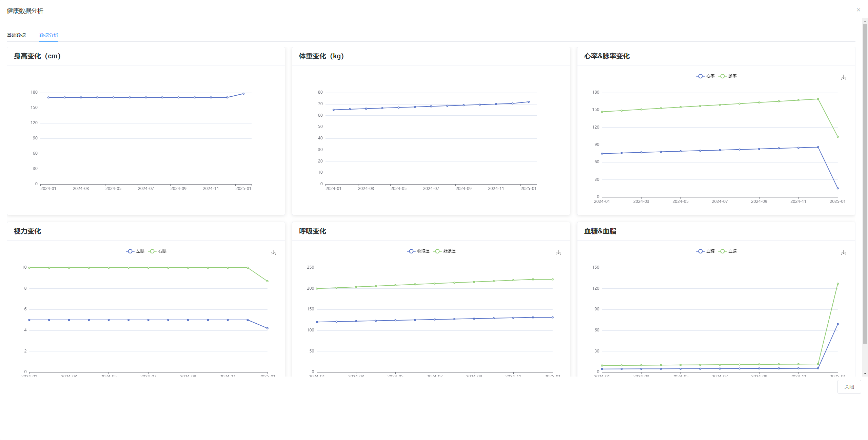868x440 pixels.
Task: Toggle the 舒张压 legend series
Action: click(445, 251)
